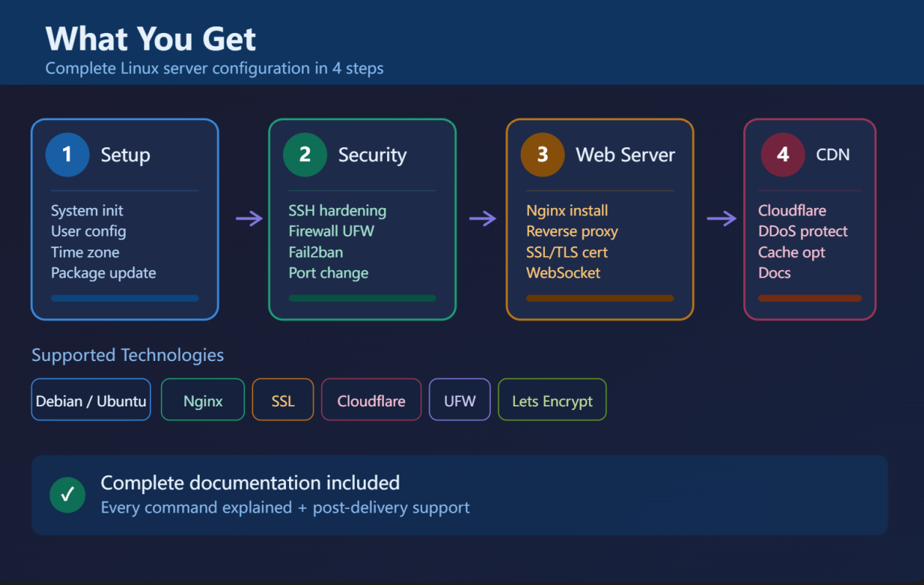
Task: Click the blue step 1 circle
Action: pos(67,154)
